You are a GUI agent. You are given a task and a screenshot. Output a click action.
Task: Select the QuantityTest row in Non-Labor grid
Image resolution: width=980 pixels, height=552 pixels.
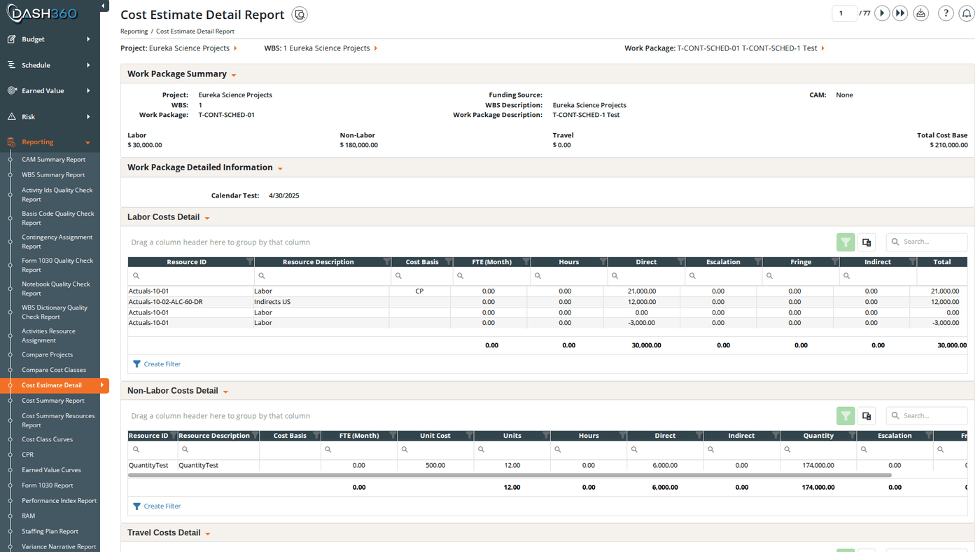(547, 465)
